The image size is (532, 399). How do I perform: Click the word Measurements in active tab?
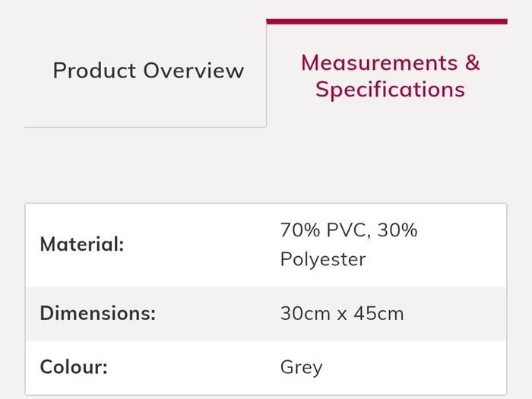click(379, 63)
